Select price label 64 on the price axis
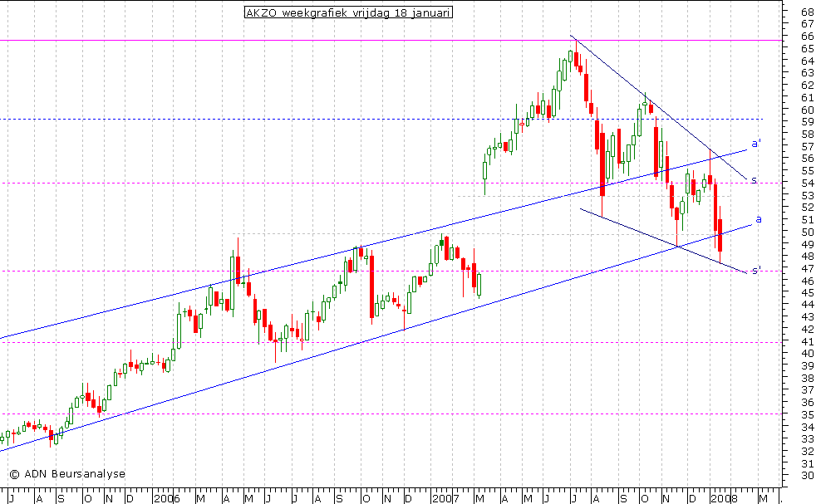Image resolution: width=816 pixels, height=504 pixels. [x=808, y=61]
